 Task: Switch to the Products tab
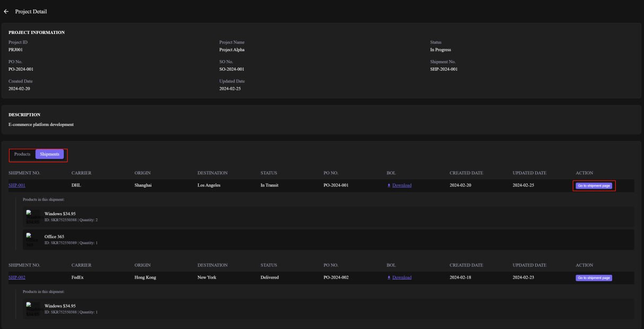tap(22, 154)
